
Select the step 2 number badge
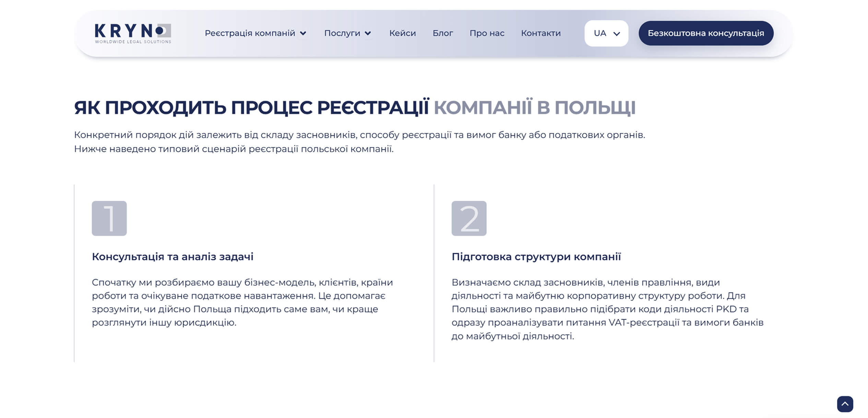469,218
